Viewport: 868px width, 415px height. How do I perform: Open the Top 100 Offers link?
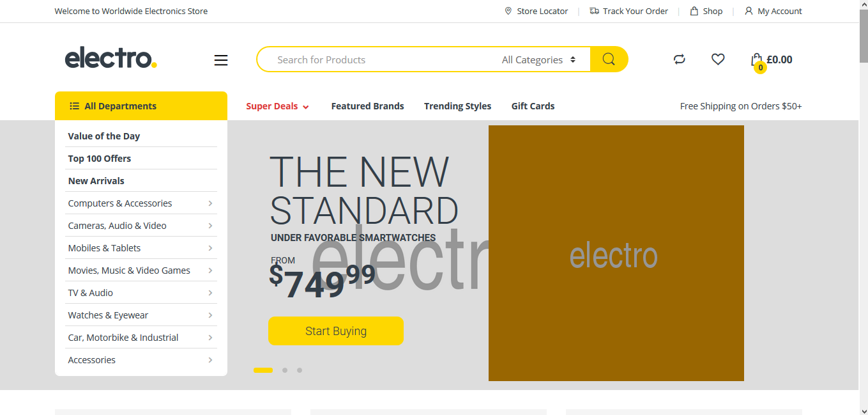coord(100,159)
